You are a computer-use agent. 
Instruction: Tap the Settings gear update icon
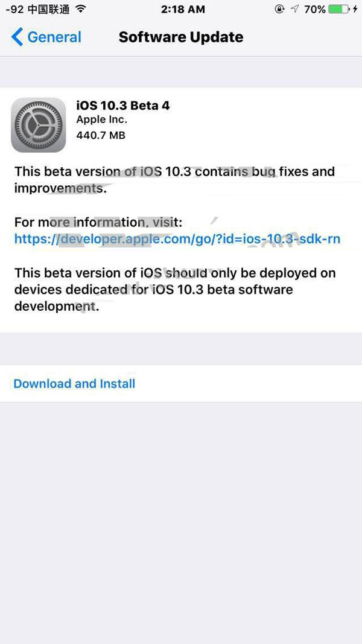pyautogui.click(x=38, y=125)
